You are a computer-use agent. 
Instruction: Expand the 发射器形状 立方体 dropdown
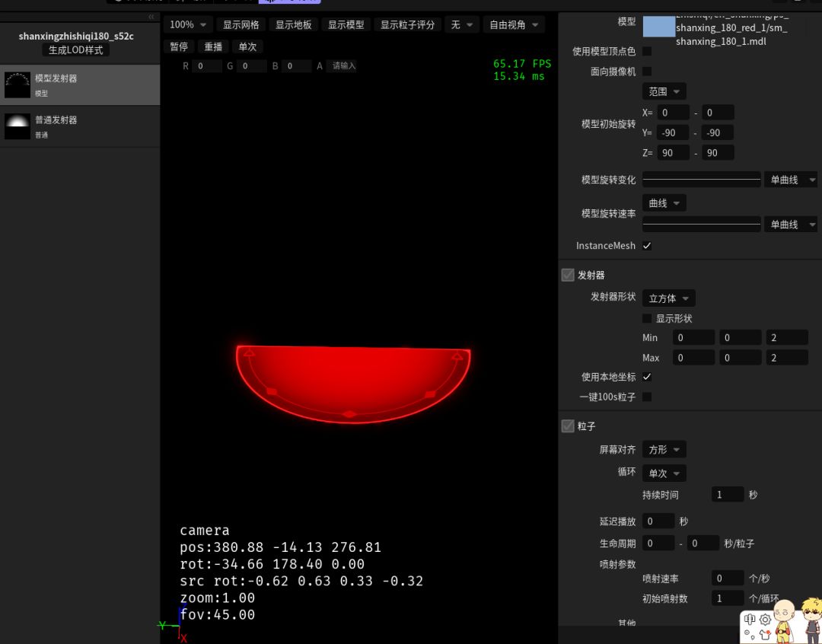coord(669,298)
